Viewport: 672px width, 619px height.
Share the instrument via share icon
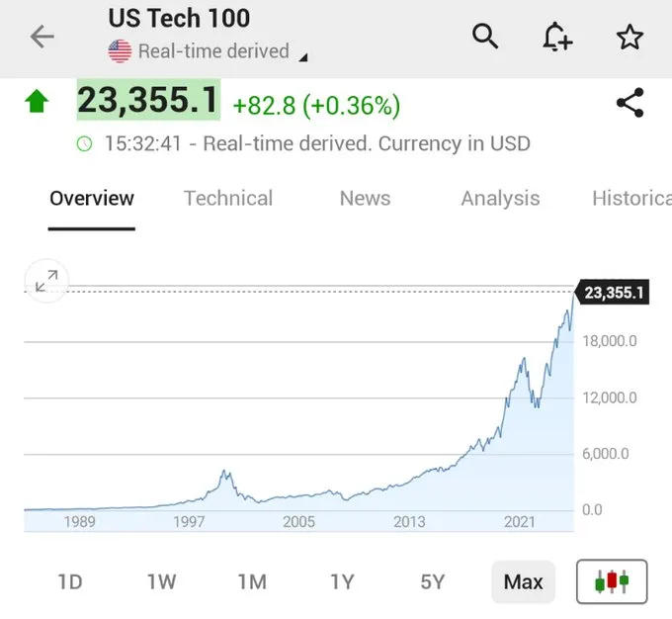[x=630, y=103]
